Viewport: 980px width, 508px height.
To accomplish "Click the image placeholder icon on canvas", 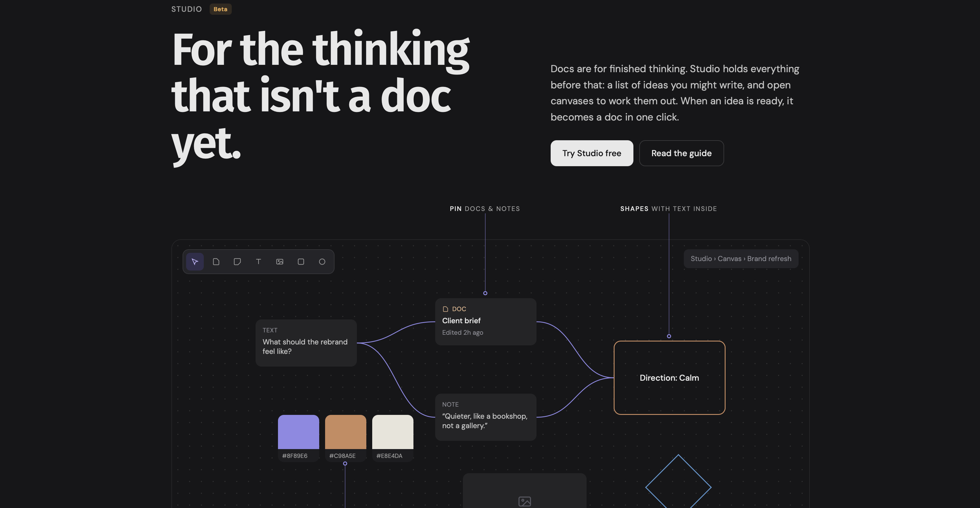I will coord(525,502).
